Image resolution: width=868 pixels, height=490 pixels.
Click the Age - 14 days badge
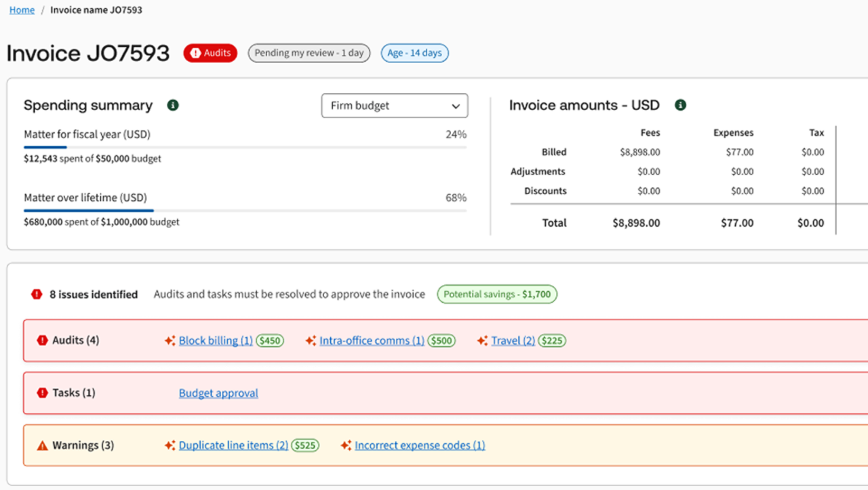[414, 53]
